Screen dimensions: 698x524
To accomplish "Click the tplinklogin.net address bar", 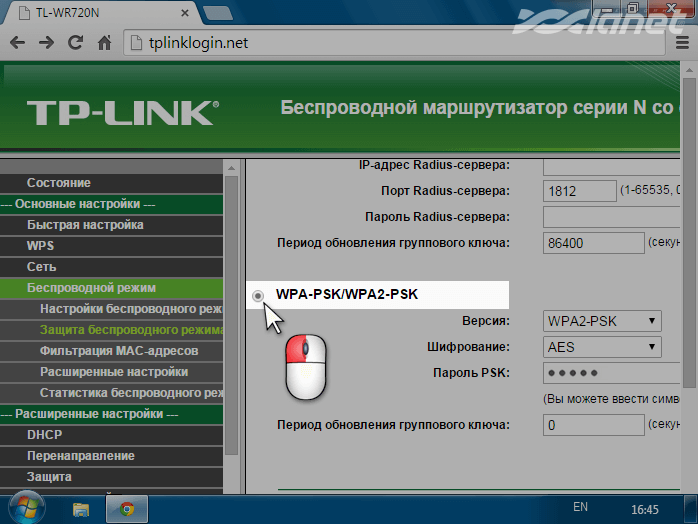I will pyautogui.click(x=394, y=43).
